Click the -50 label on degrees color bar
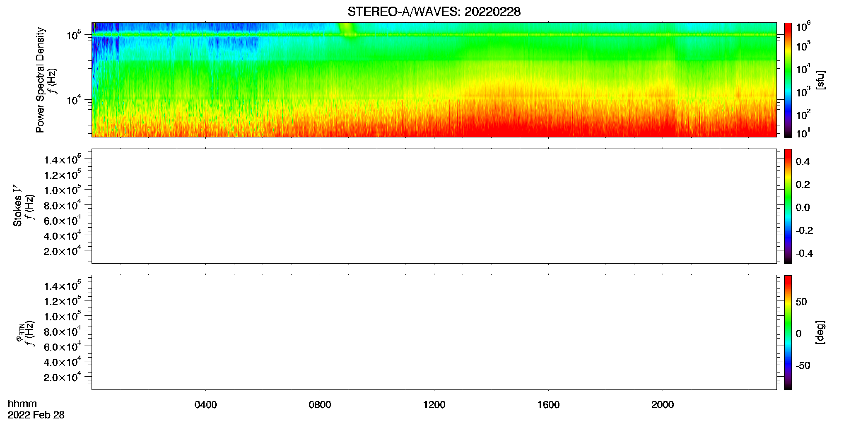Image resolution: width=868 pixels, height=447 pixels. (x=803, y=366)
